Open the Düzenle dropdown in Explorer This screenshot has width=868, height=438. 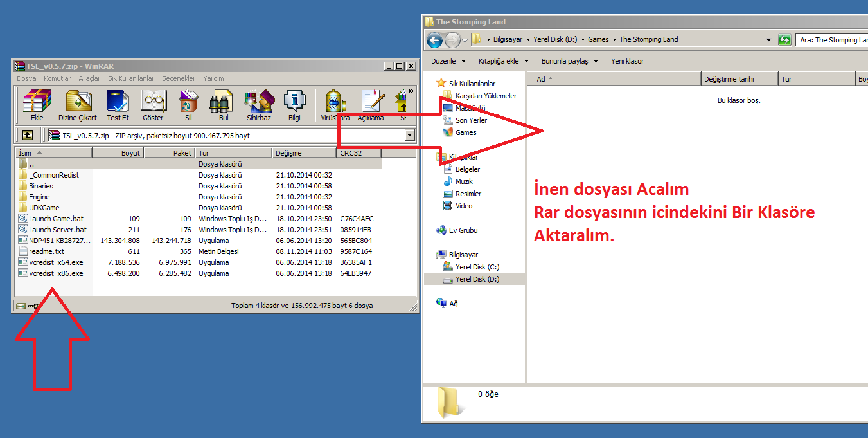point(448,61)
